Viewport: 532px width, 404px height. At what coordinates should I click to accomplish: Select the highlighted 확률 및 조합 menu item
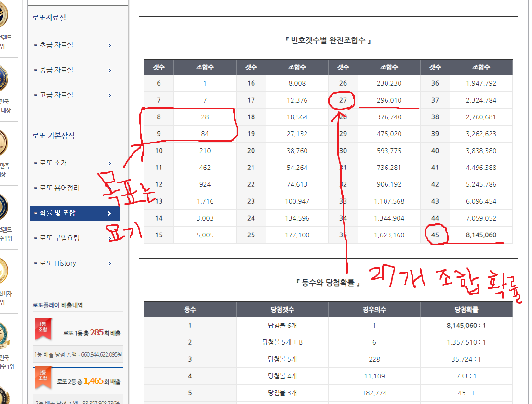pos(58,213)
